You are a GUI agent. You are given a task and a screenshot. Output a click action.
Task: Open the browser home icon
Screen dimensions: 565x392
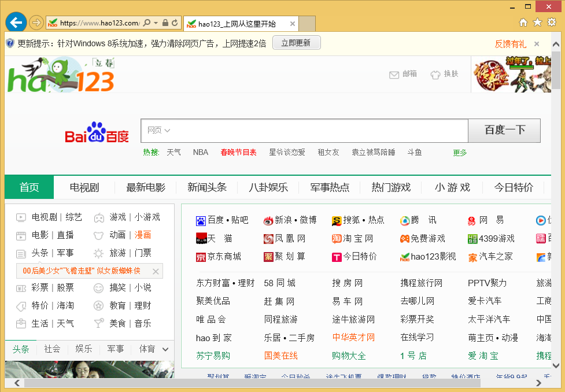(523, 23)
